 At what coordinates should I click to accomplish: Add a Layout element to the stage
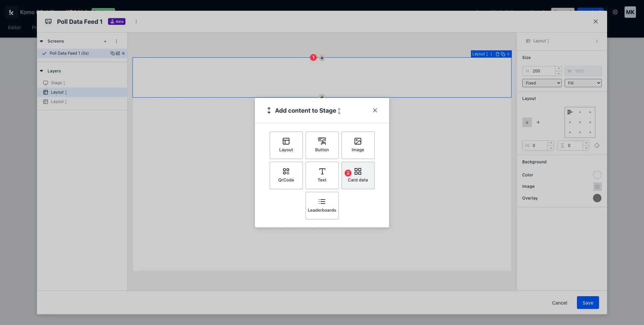286,145
